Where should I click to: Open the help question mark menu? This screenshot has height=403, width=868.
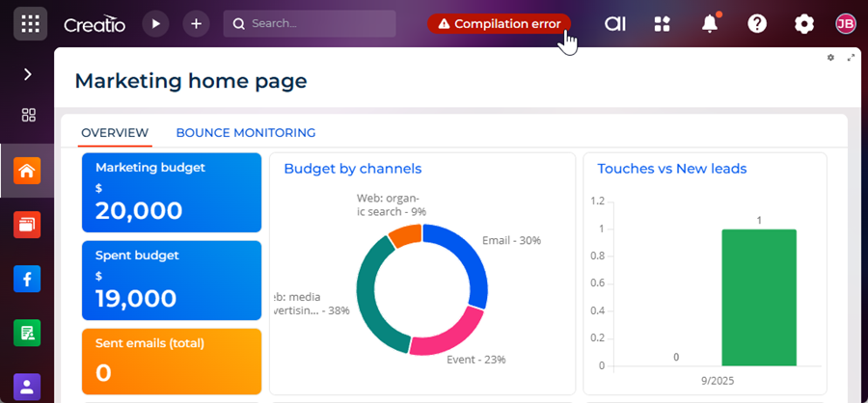point(757,24)
